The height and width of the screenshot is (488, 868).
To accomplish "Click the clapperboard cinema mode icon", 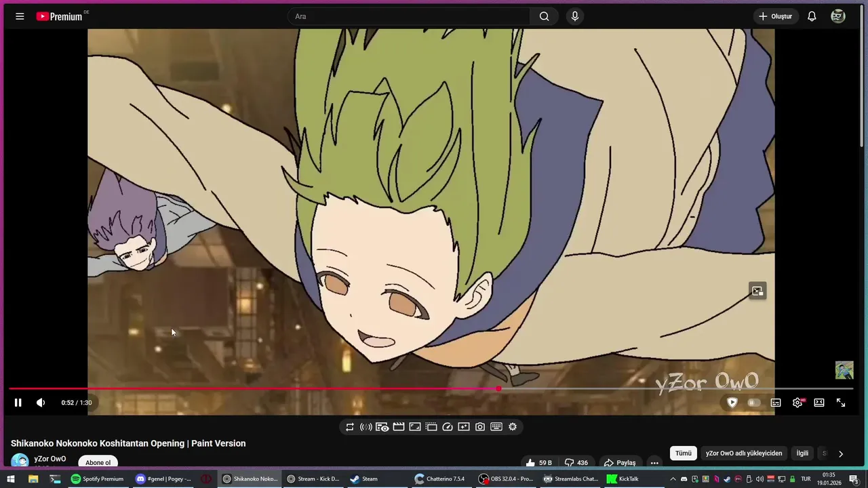I will [399, 427].
